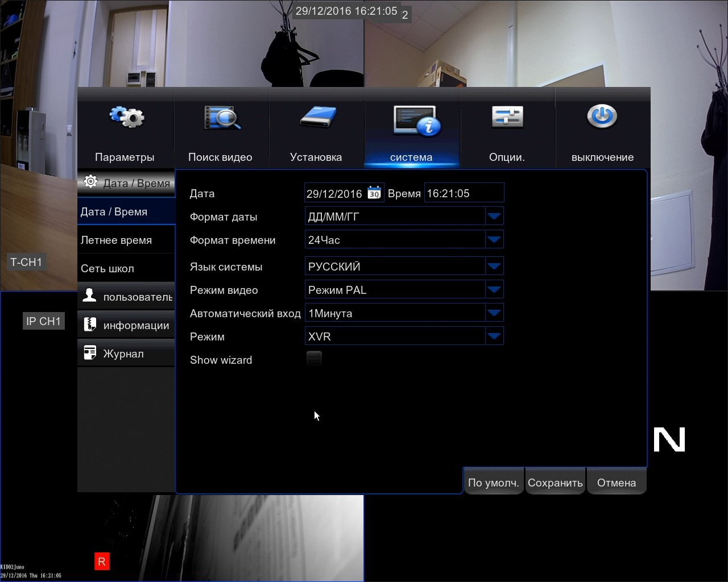Open the Журнал log section
This screenshot has width=728, height=582.
click(x=126, y=354)
